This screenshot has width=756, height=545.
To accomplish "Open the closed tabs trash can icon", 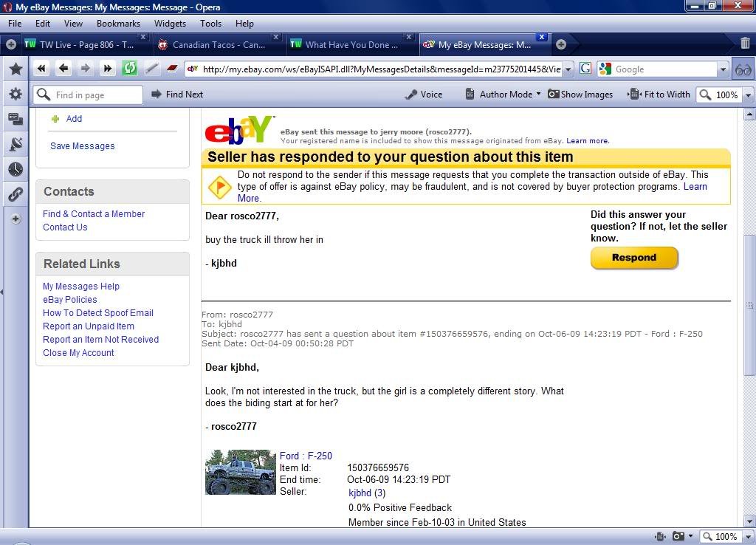I will [746, 43].
